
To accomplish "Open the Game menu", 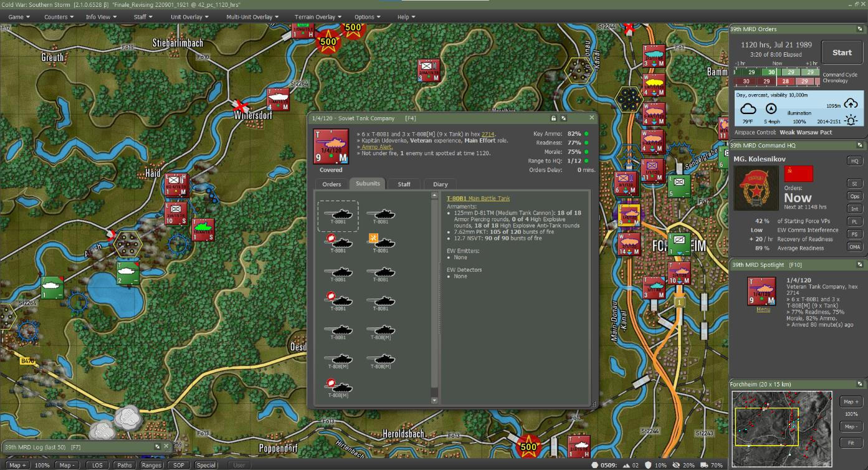I will (x=19, y=17).
